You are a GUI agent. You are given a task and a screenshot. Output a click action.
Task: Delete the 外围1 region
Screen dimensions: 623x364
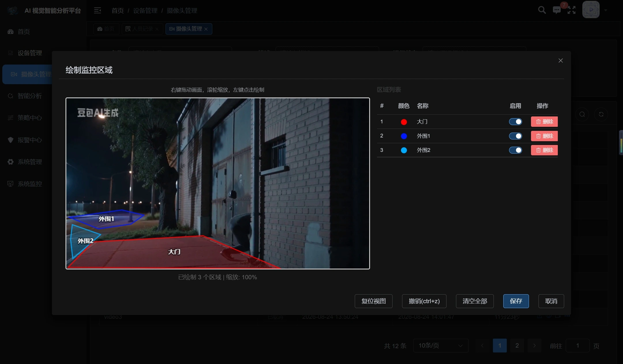coord(544,136)
